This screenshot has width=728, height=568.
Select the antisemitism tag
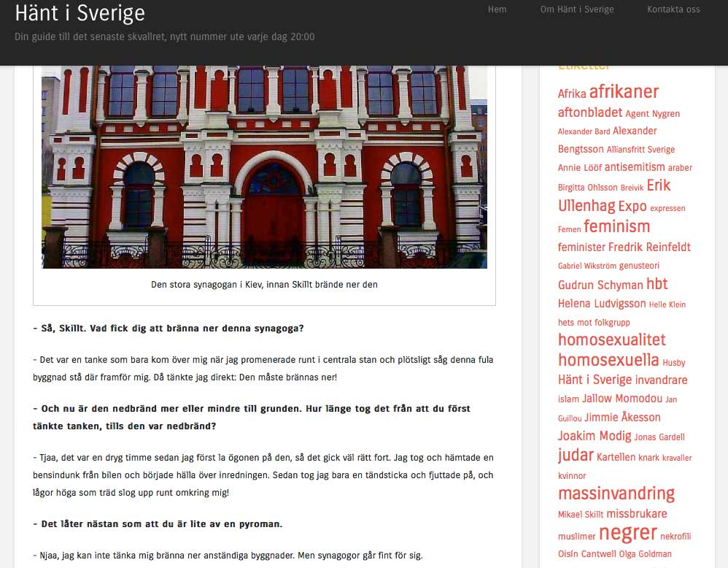[x=635, y=167]
